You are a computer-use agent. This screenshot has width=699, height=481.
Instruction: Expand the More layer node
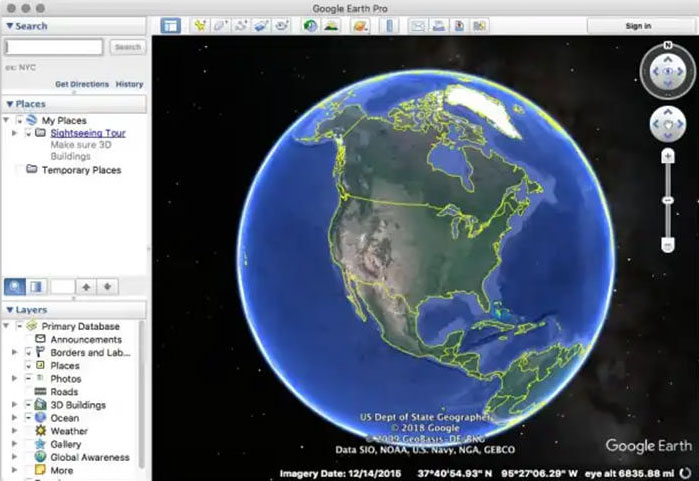pos(14,470)
